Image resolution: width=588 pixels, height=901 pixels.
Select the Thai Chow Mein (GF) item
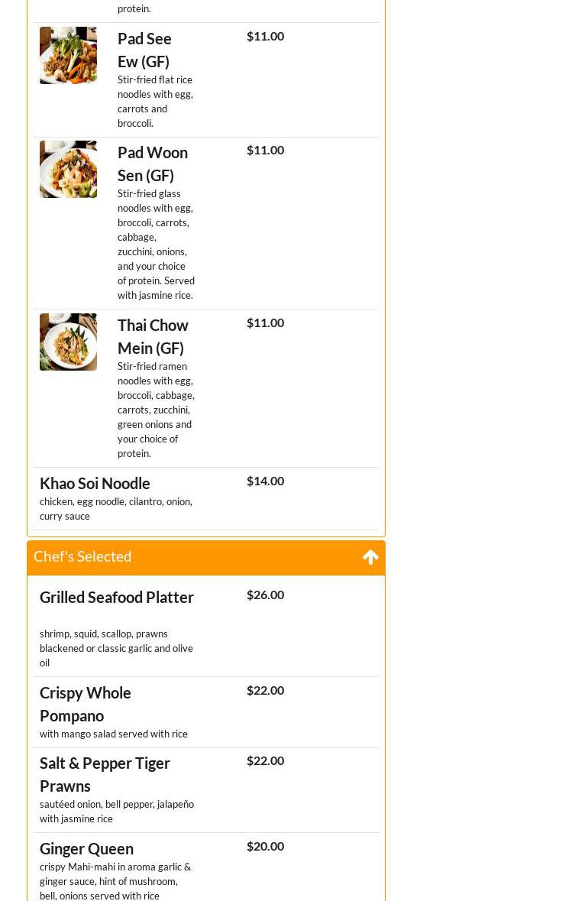click(153, 336)
